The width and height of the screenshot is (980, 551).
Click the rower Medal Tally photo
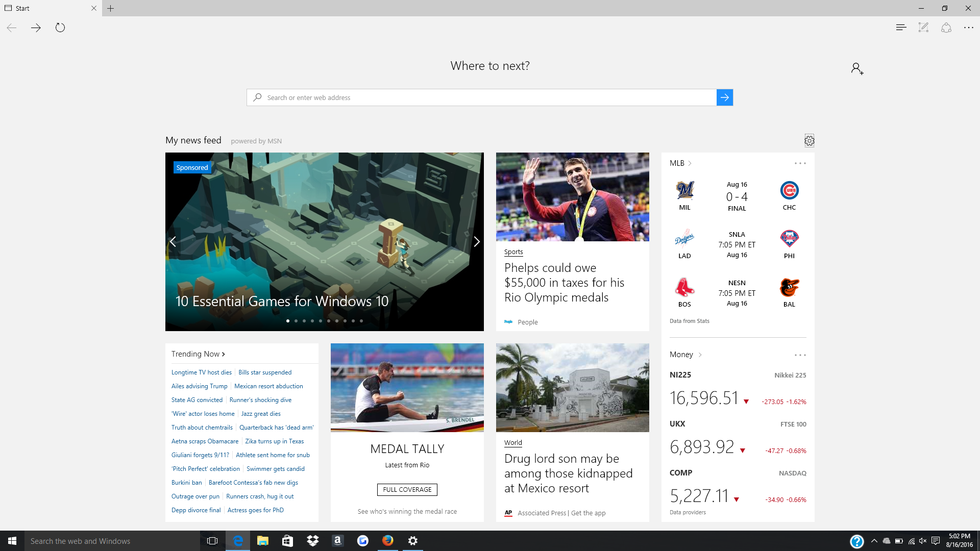pos(407,388)
